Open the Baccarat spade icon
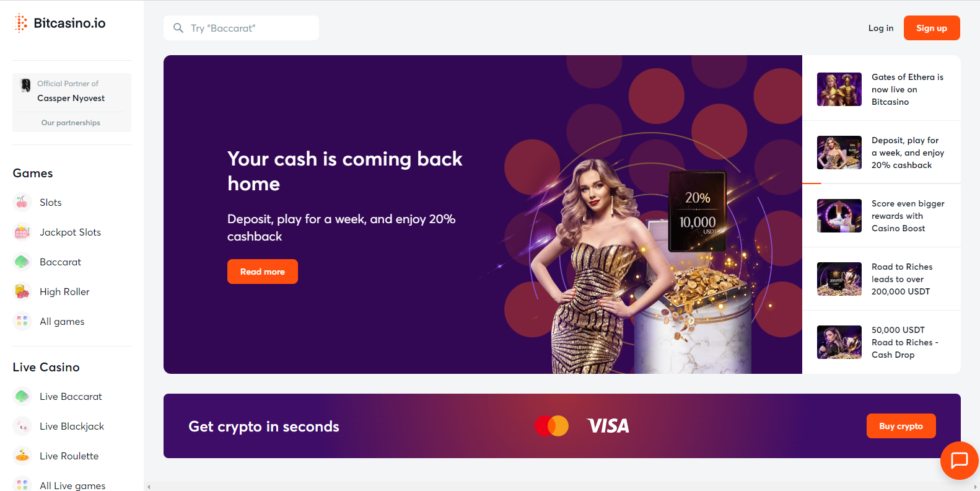 point(22,262)
